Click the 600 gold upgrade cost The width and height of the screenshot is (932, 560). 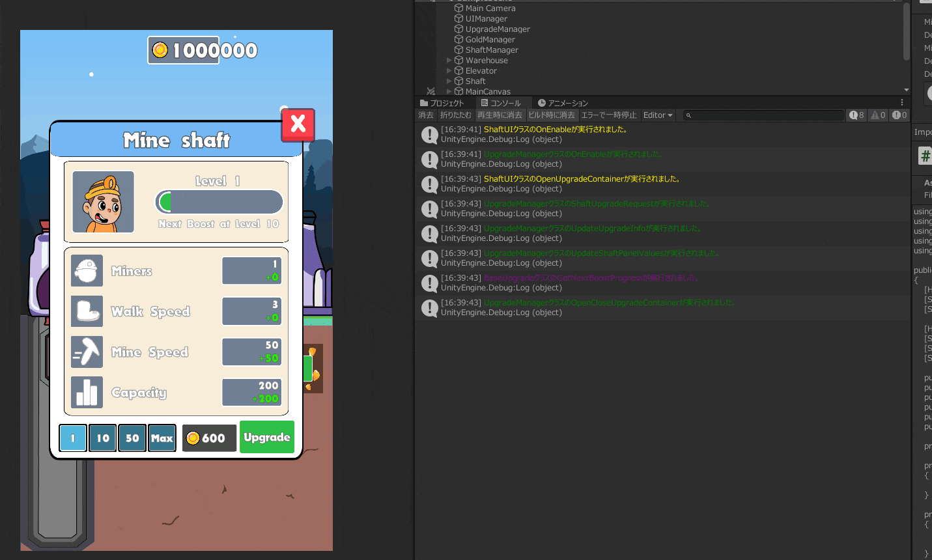point(209,438)
